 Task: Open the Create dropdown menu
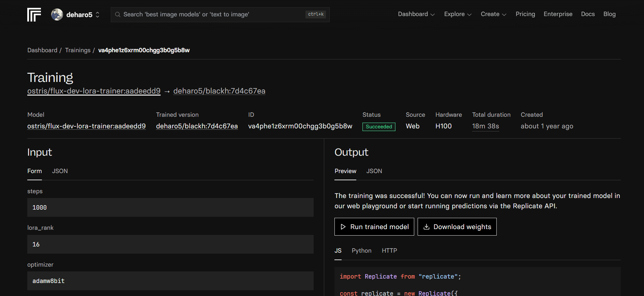(493, 14)
